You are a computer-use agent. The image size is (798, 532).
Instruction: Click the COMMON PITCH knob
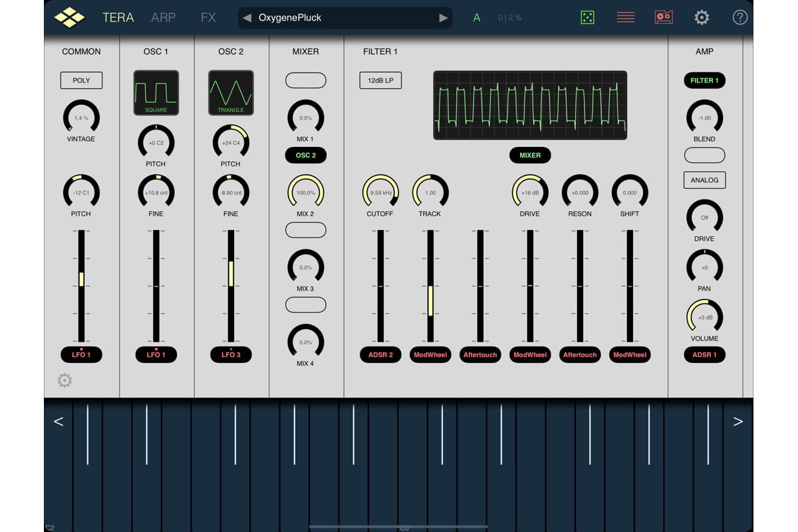coord(81,192)
